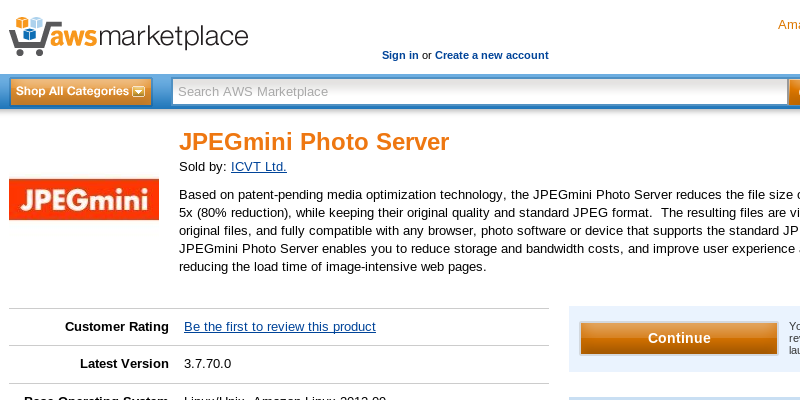The width and height of the screenshot is (800, 400).
Task: Open the Shop All Categories dropdown
Action: click(81, 91)
